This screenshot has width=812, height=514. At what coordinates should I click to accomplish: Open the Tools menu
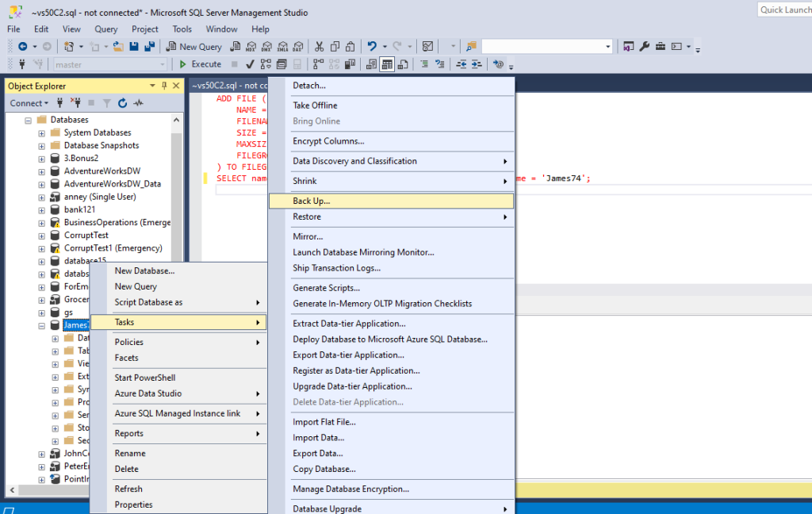tap(182, 29)
